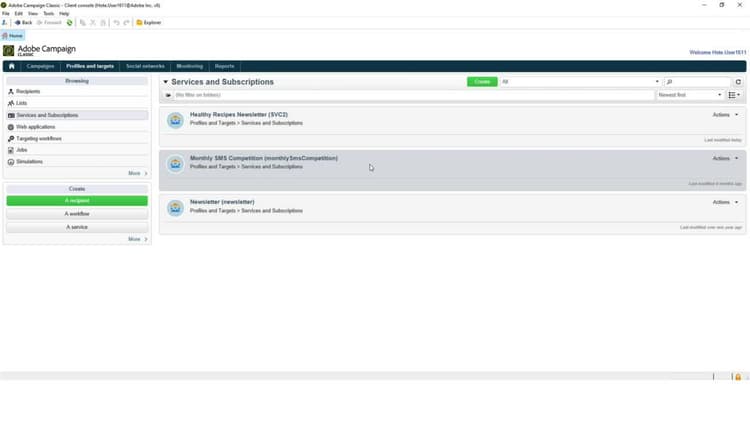The height and width of the screenshot is (421, 750).
Task: Click the copy toolbar icon
Action: pos(83,22)
